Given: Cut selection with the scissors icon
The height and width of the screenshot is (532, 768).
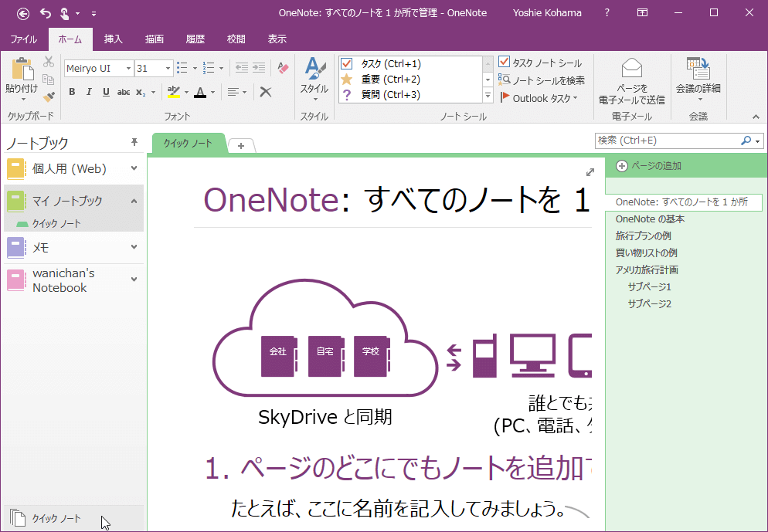Looking at the screenshot, I should (x=49, y=62).
